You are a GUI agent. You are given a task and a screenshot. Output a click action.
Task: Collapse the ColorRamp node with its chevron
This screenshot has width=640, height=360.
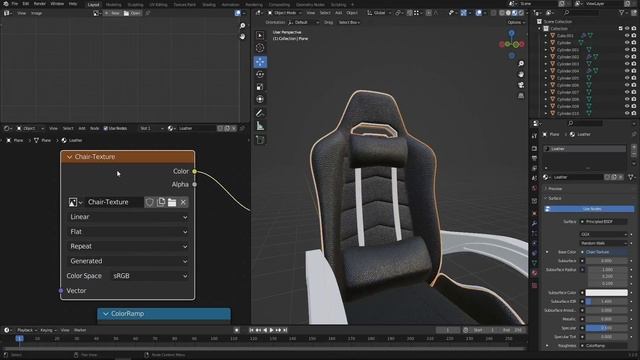click(x=106, y=313)
